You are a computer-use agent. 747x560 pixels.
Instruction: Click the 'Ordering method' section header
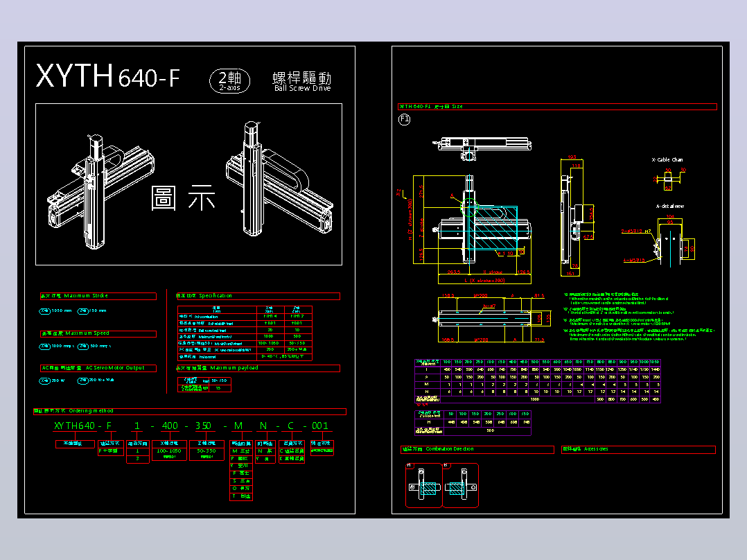click(190, 411)
